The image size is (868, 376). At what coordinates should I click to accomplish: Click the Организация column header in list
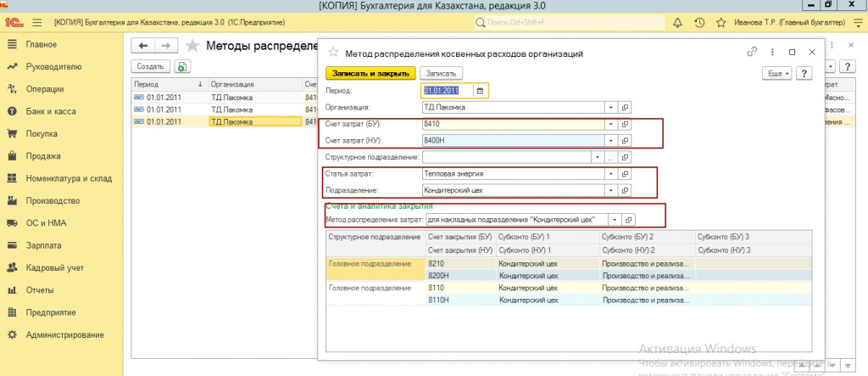(x=254, y=84)
